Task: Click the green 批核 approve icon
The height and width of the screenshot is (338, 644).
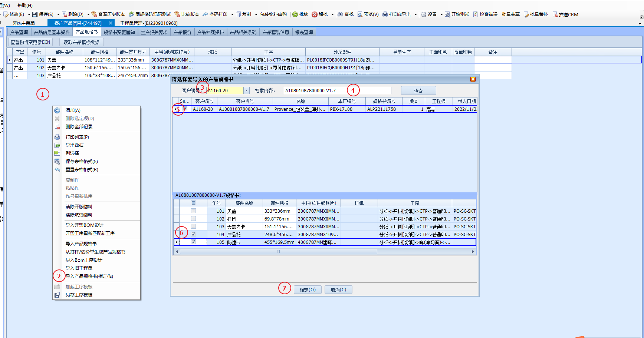Action: pos(295,14)
